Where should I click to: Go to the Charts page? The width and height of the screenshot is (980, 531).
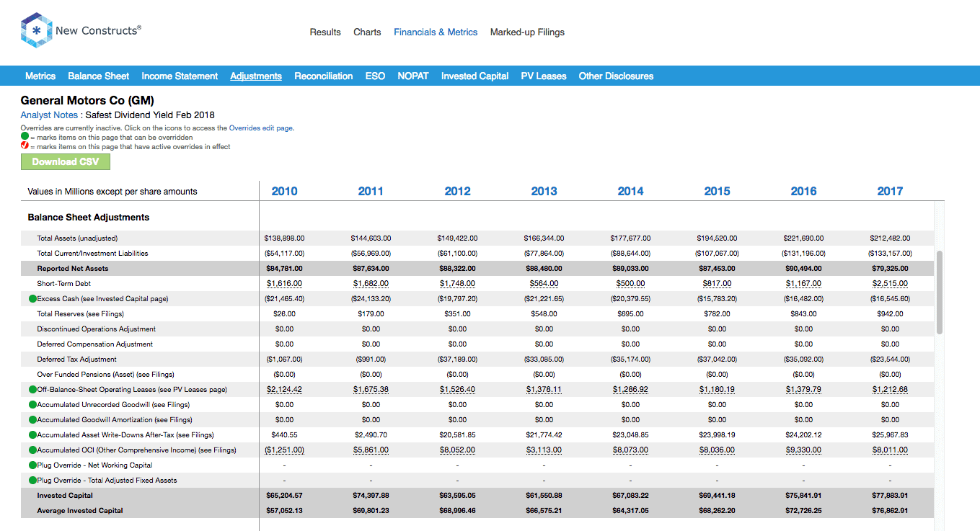click(367, 32)
